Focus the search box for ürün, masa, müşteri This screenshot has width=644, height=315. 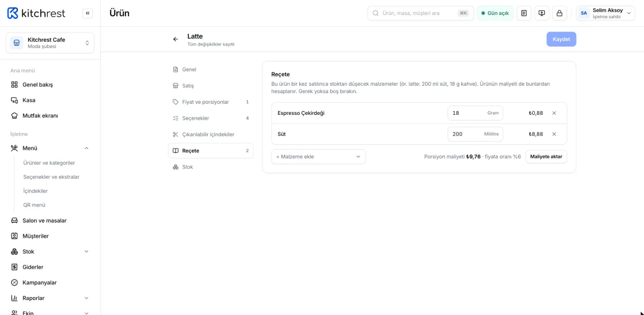(421, 13)
